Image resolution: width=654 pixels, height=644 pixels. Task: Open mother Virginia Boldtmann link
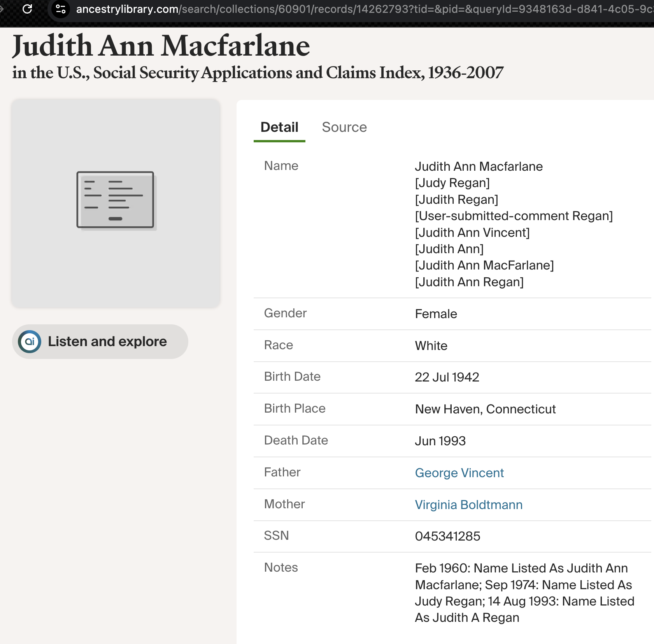468,505
